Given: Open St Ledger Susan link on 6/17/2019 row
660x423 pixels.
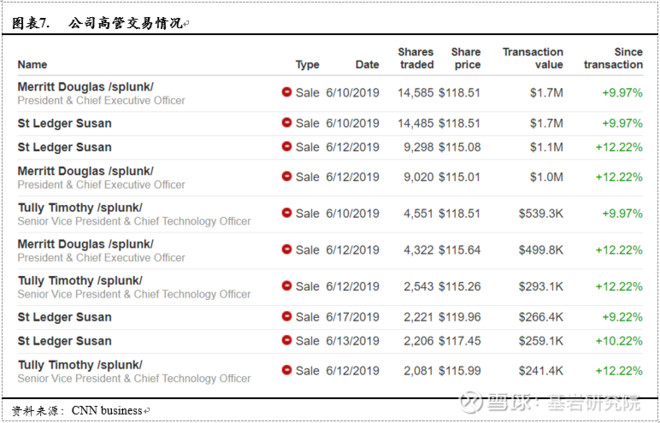Looking at the screenshot, I should (64, 317).
